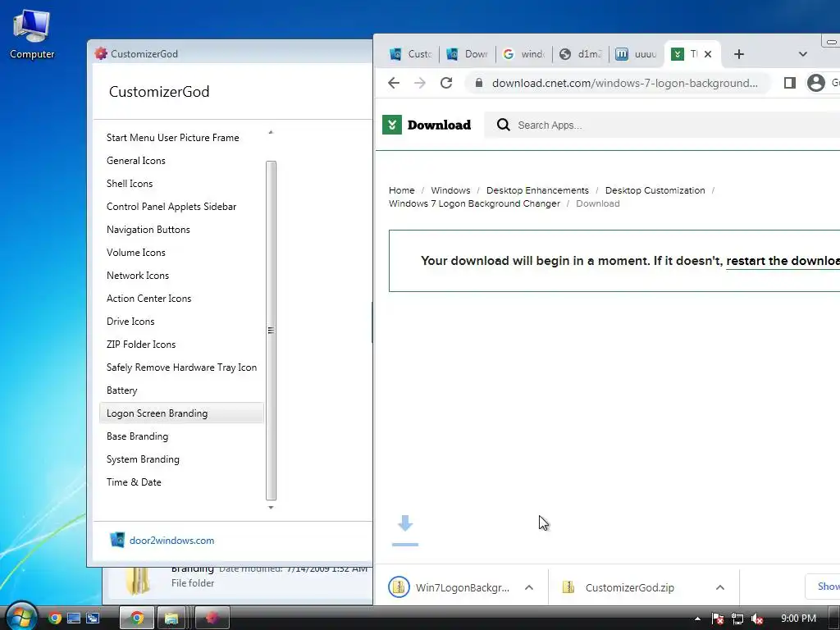Click the CustomizerGod sidebar scrollbar thumb
Viewport: 840px width, 630px height.
271,331
